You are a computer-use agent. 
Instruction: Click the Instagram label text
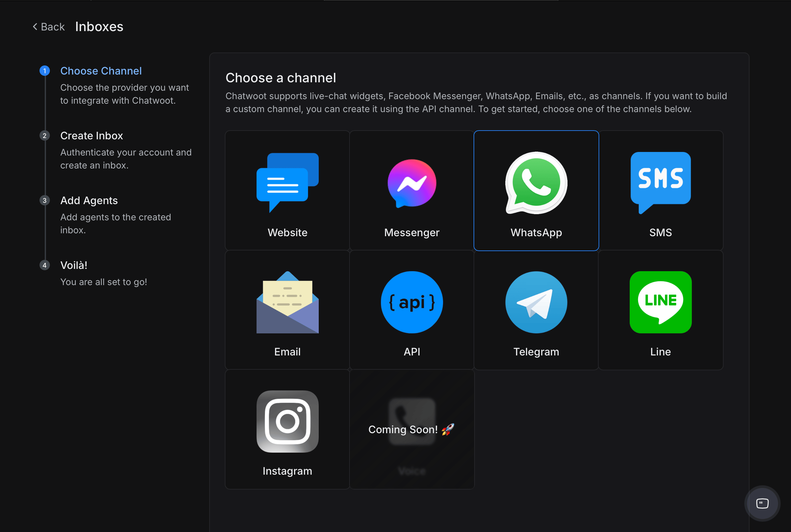(287, 471)
